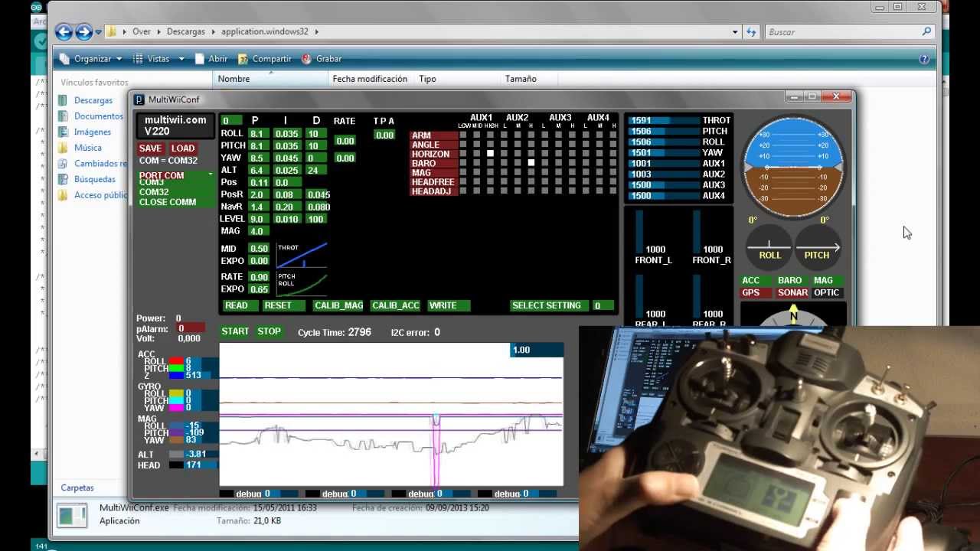Toggle MAG checkbox under AUX2 L
980x551 pixels.
[505, 173]
